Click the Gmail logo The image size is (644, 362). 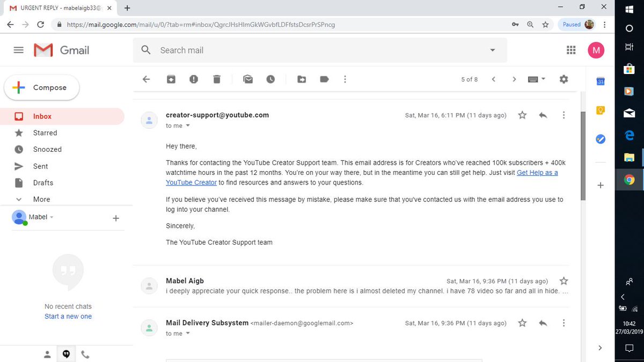(x=62, y=50)
